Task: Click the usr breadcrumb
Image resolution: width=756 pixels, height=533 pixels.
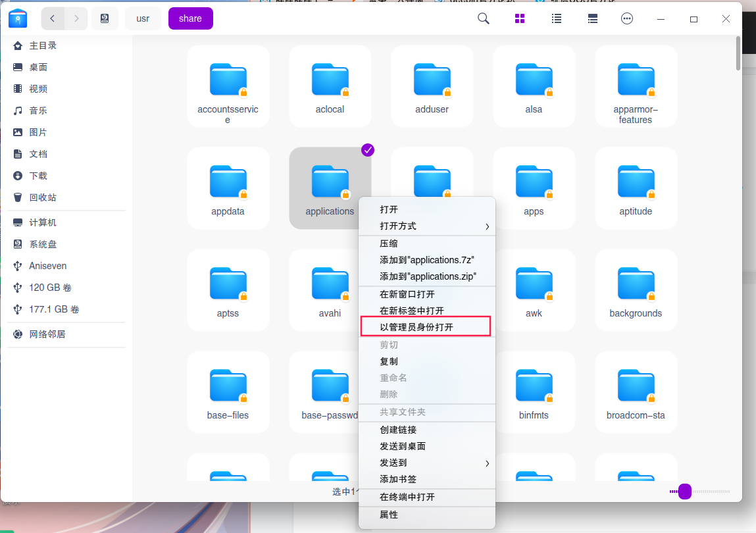Action: (143, 18)
